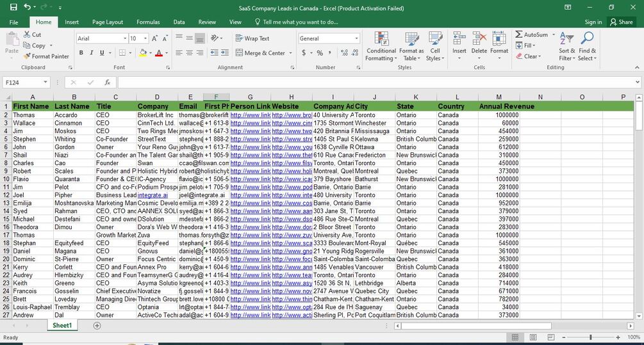The height and width of the screenshot is (345, 644).
Task: Center text horizontally
Action: [x=189, y=52]
